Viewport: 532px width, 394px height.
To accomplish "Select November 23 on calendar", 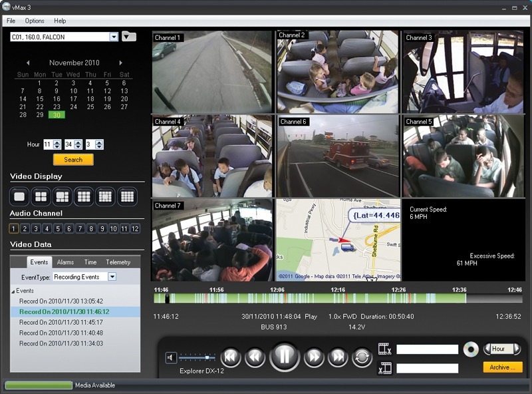I will click(x=57, y=106).
